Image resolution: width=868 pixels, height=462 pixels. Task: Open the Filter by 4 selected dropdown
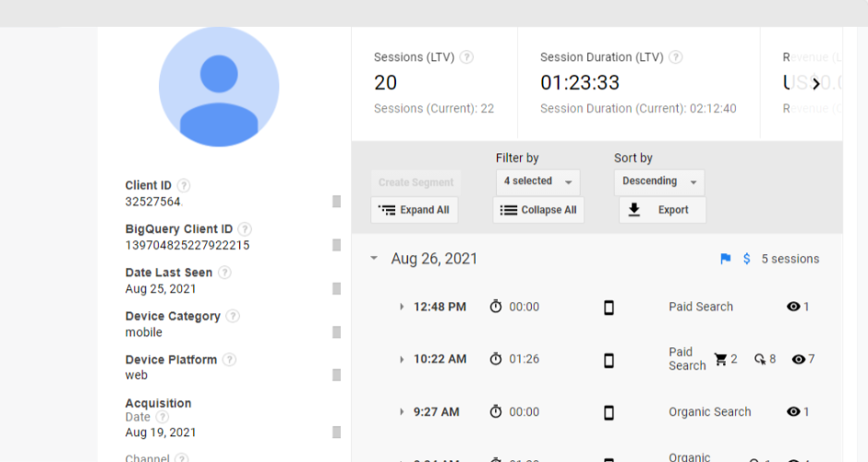click(539, 182)
